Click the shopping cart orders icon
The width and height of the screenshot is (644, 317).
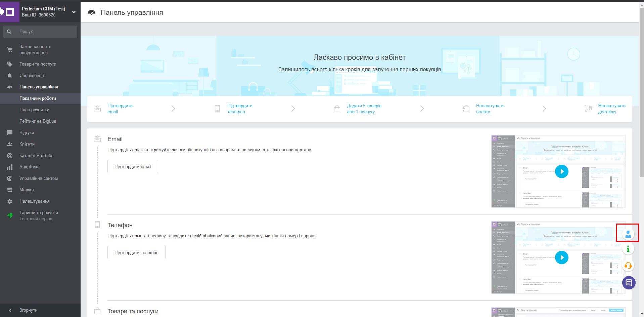(10, 50)
